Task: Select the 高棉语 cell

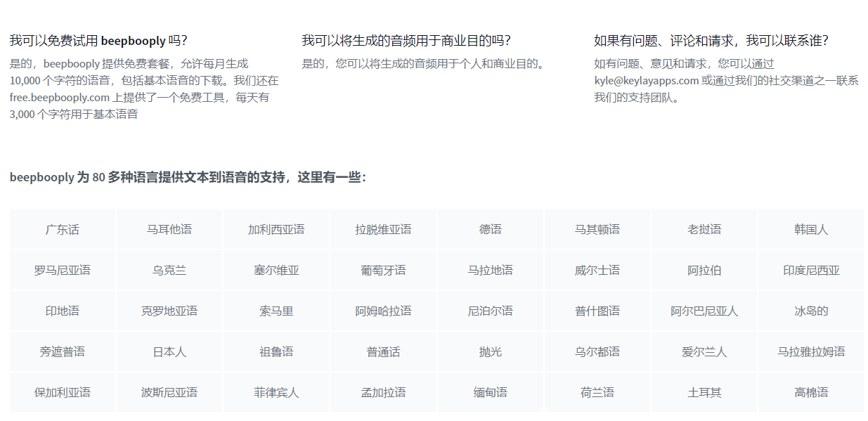Action: coord(811,392)
